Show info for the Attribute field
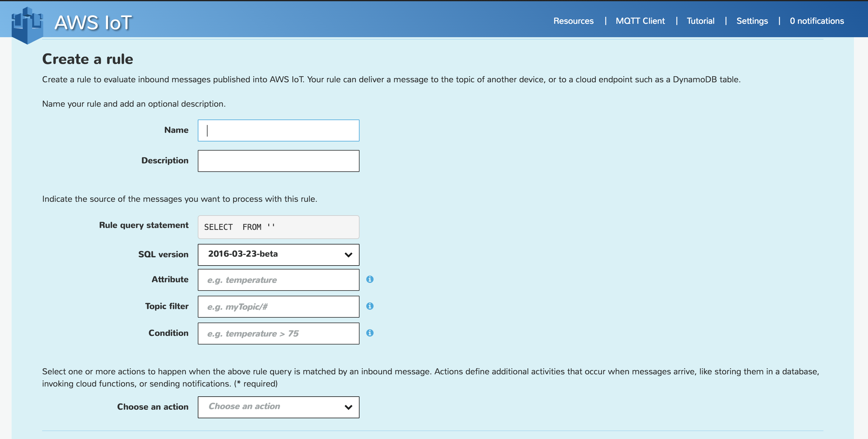This screenshot has height=439, width=868. tap(370, 280)
